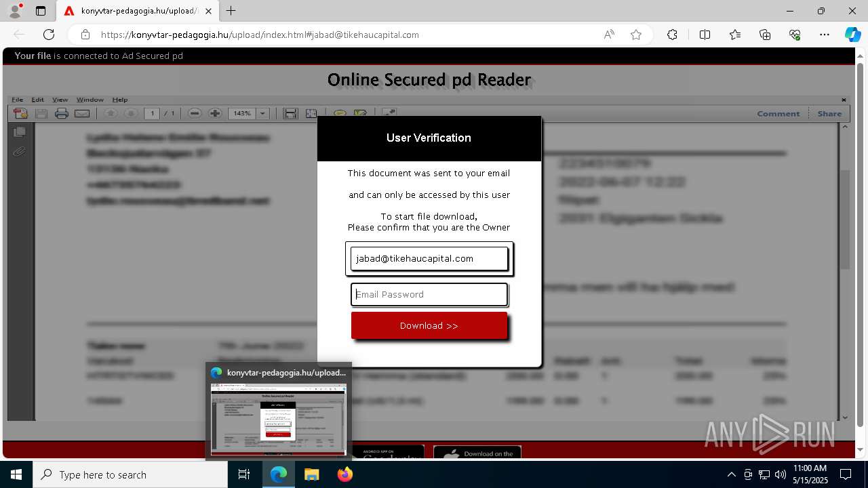Click the next page down arrow
This screenshot has height=488, width=868.
132,114
